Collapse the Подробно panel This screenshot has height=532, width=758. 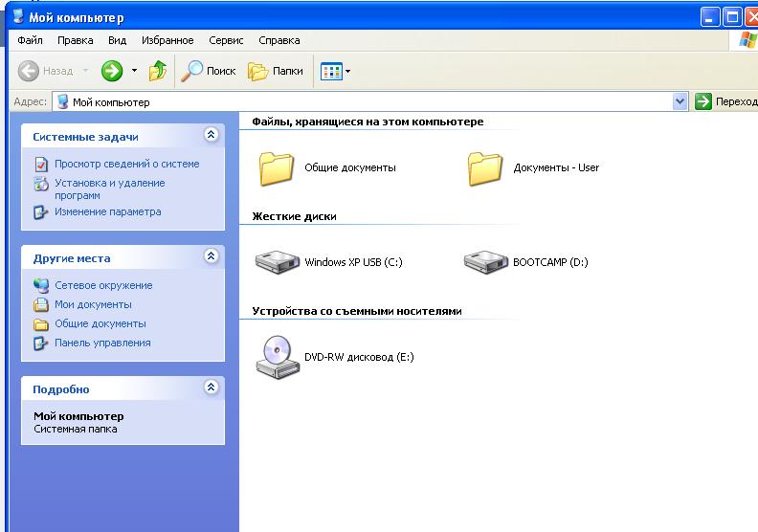pos(211,387)
